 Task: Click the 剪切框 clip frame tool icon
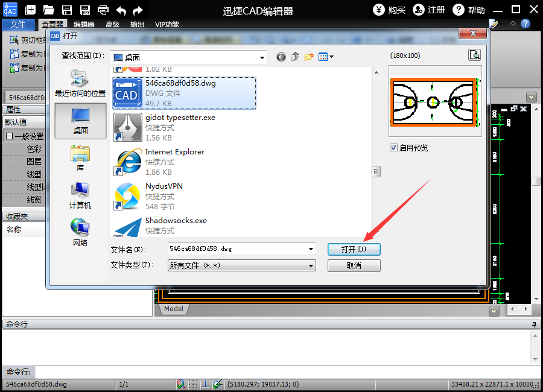[14, 40]
